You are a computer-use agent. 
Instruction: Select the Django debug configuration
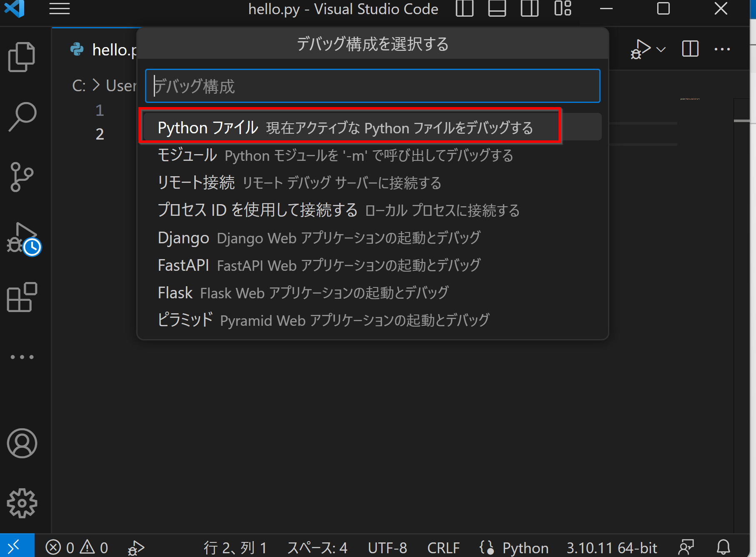pyautogui.click(x=373, y=237)
